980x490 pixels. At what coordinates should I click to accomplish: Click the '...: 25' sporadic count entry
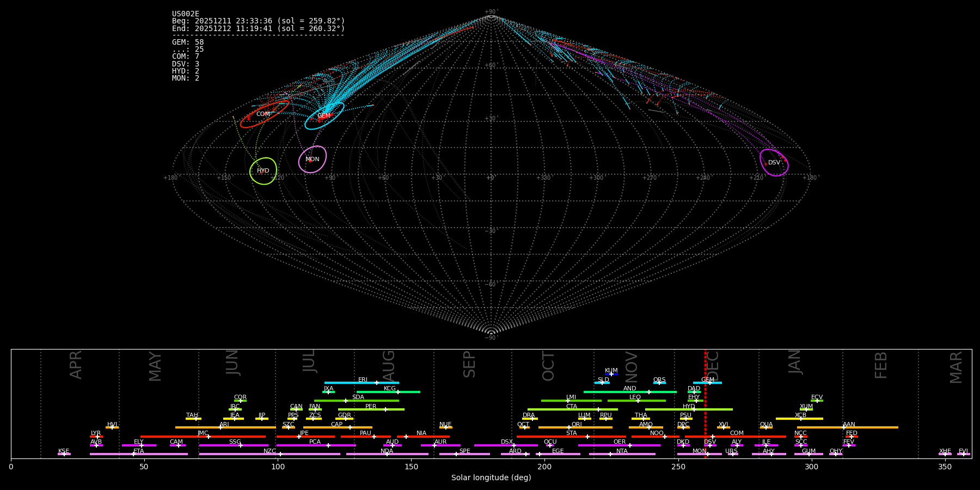coord(188,50)
